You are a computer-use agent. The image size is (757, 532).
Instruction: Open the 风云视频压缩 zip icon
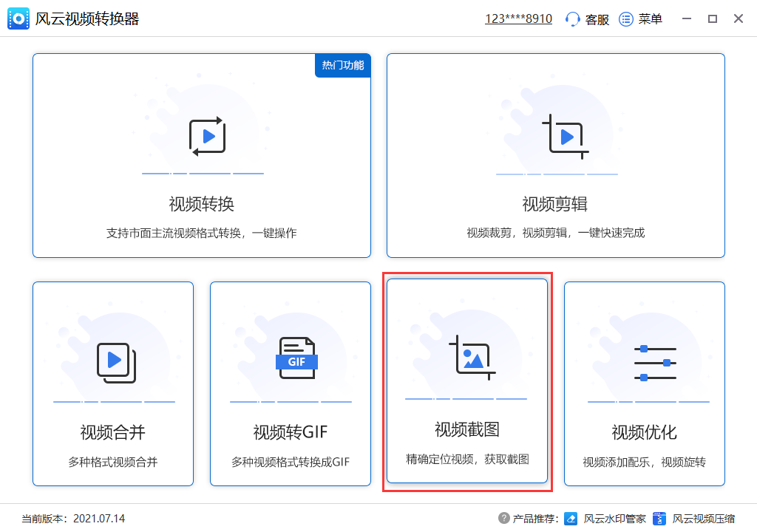coord(659,519)
